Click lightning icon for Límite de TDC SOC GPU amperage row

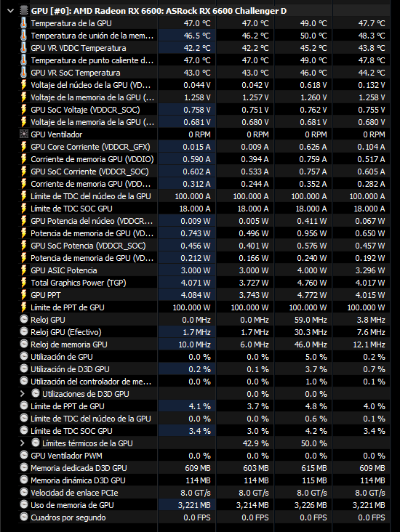(24, 209)
